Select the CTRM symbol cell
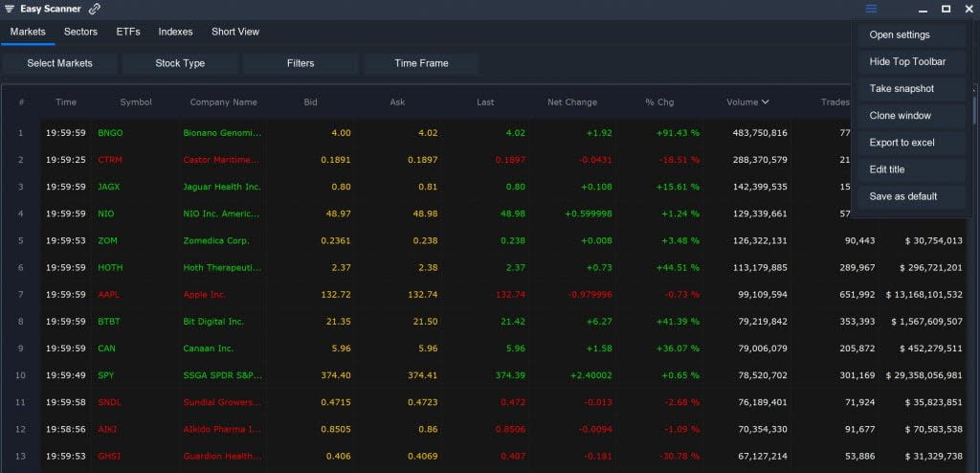The height and width of the screenshot is (473, 980). (110, 160)
